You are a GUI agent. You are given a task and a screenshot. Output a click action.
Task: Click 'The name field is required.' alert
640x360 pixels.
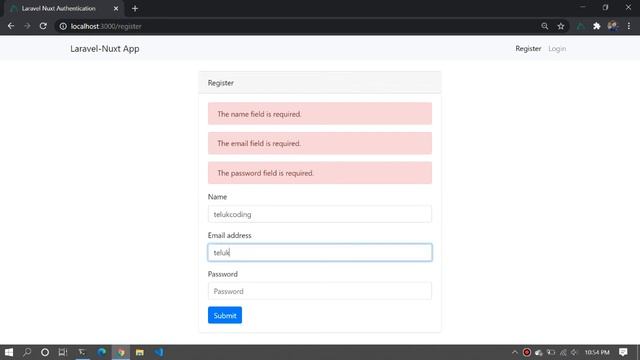(320, 113)
